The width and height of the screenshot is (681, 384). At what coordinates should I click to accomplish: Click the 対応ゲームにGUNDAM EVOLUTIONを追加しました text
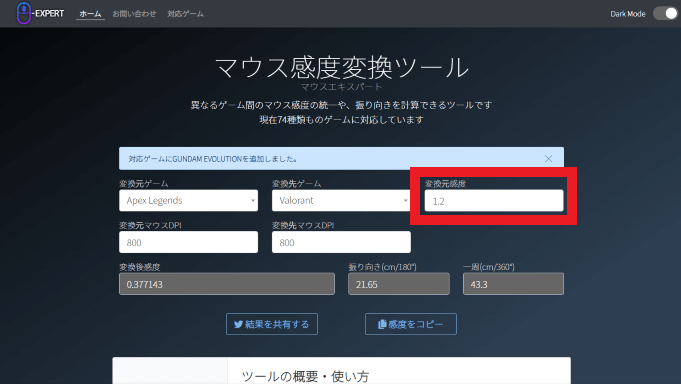[213, 159]
